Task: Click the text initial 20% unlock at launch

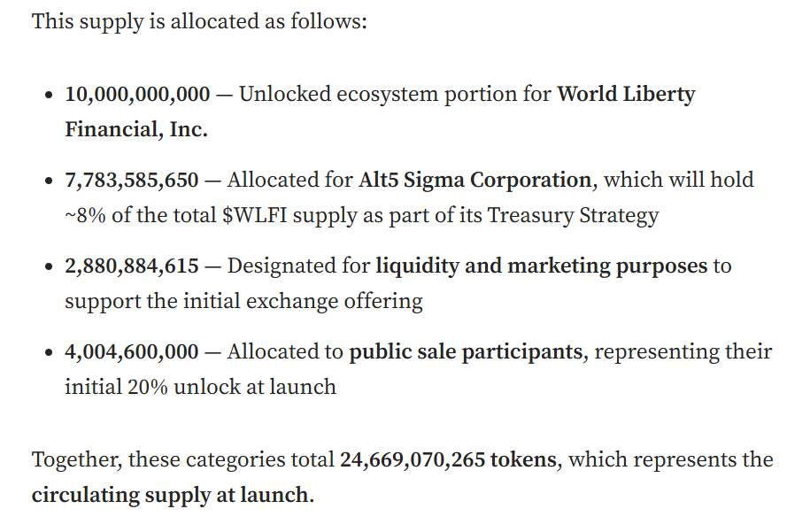Action: 200,388
